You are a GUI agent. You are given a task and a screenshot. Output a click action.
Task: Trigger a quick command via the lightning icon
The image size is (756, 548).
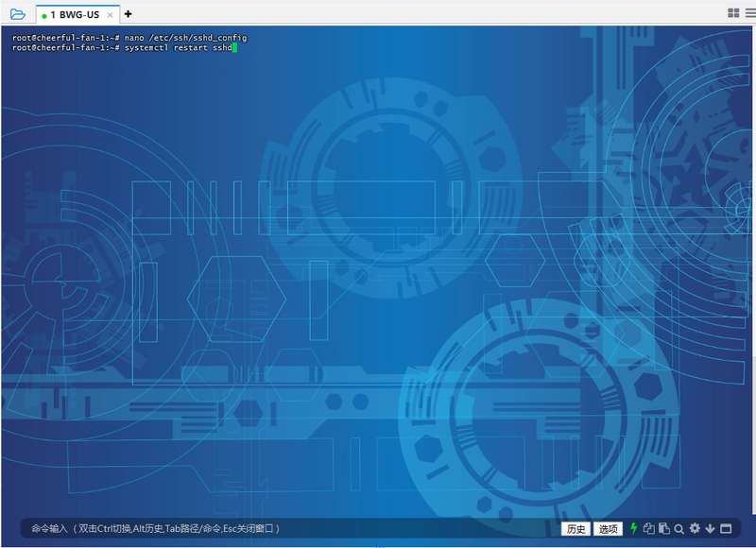pyautogui.click(x=634, y=528)
